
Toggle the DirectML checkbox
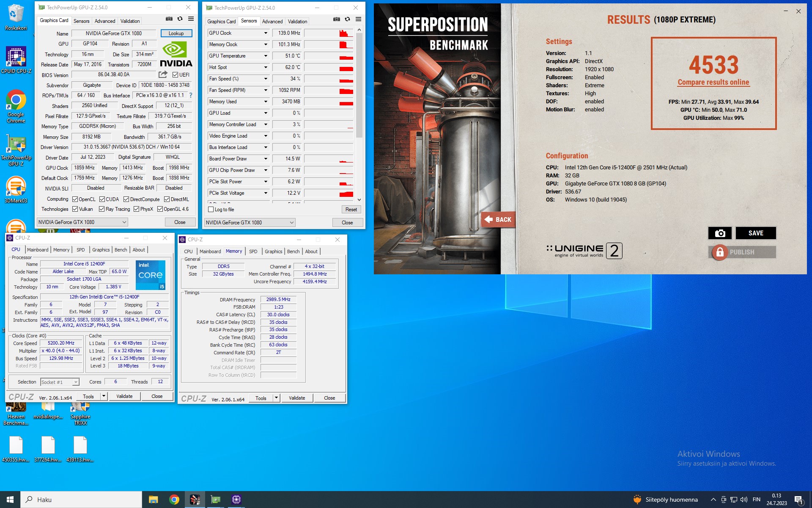click(167, 199)
